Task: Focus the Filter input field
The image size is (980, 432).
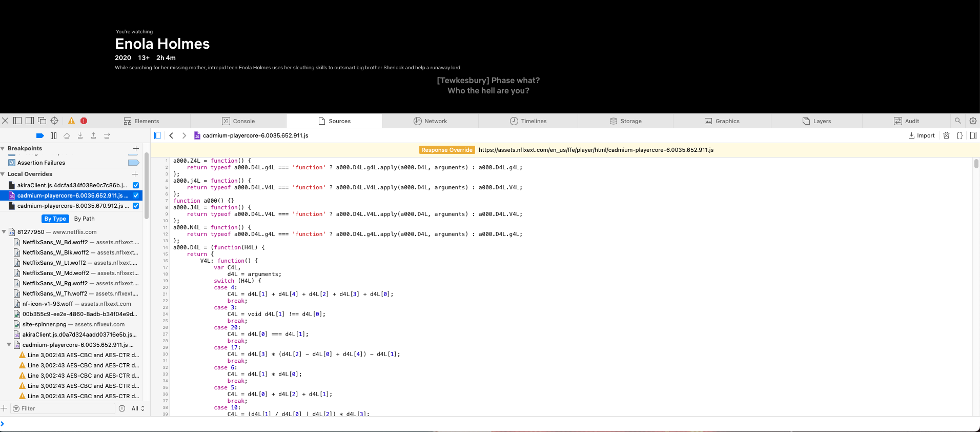Action: (x=63, y=408)
